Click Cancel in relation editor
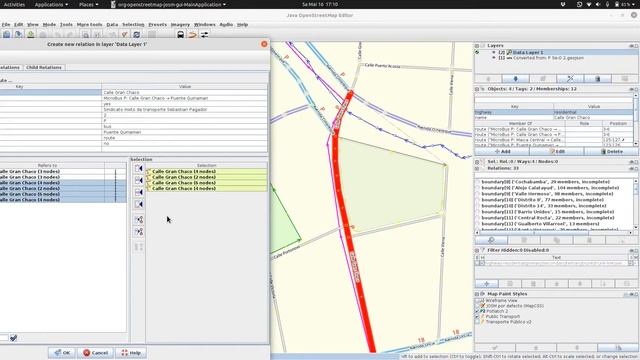This screenshot has height=360, width=640. tap(96, 353)
